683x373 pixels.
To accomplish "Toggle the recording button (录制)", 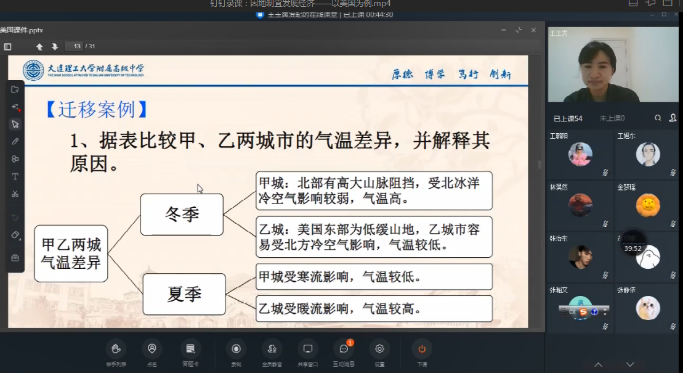I will (x=236, y=353).
